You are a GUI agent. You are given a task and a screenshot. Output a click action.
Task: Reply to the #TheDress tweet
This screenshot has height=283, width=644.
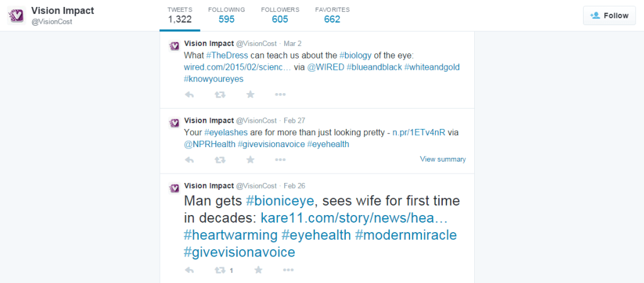[189, 95]
